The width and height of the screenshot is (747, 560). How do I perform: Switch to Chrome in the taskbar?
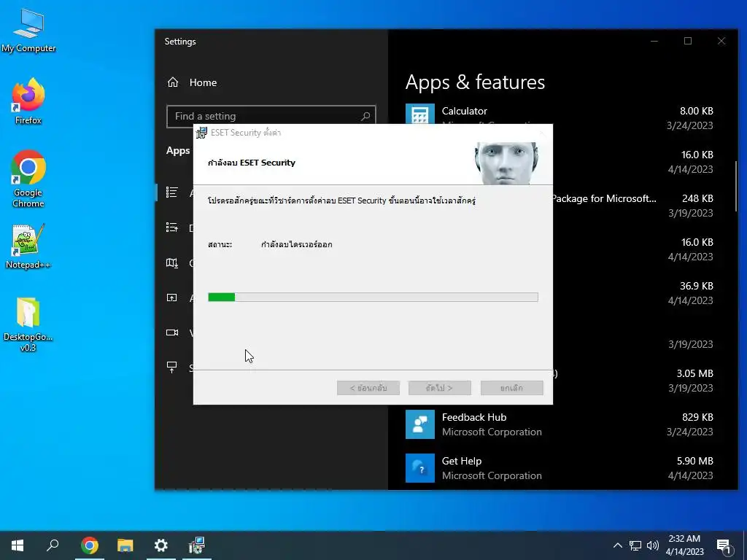pyautogui.click(x=90, y=545)
